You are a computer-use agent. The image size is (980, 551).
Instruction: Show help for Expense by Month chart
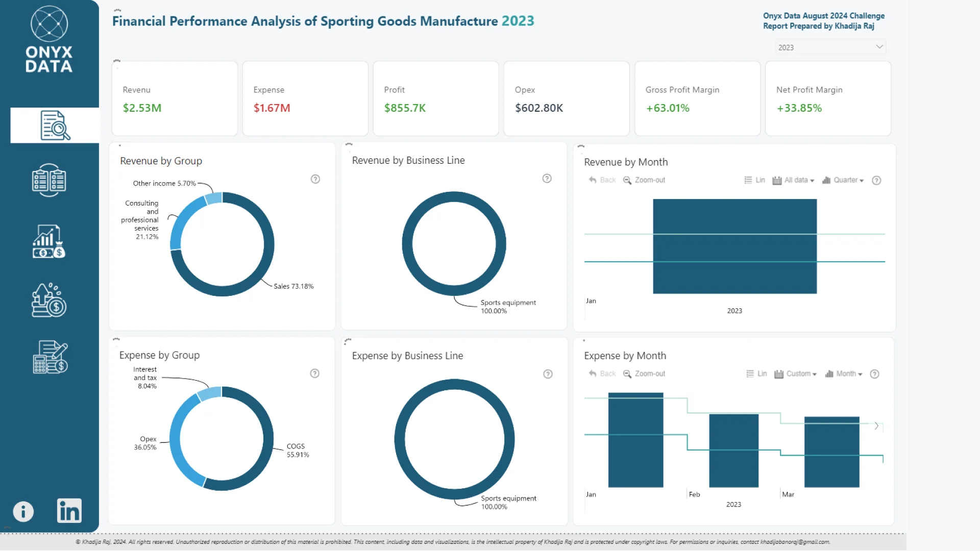coord(874,374)
